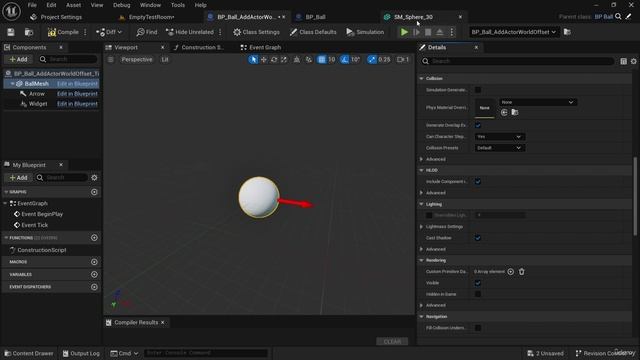Open the Content Drawer
The height and width of the screenshot is (360, 640).
29,353
